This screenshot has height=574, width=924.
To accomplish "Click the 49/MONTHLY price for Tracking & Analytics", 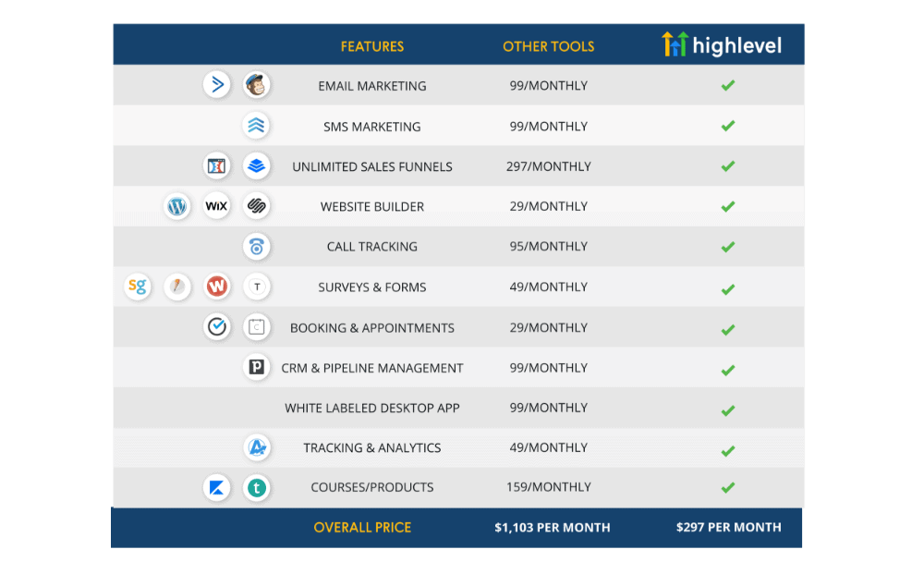I will (x=548, y=448).
